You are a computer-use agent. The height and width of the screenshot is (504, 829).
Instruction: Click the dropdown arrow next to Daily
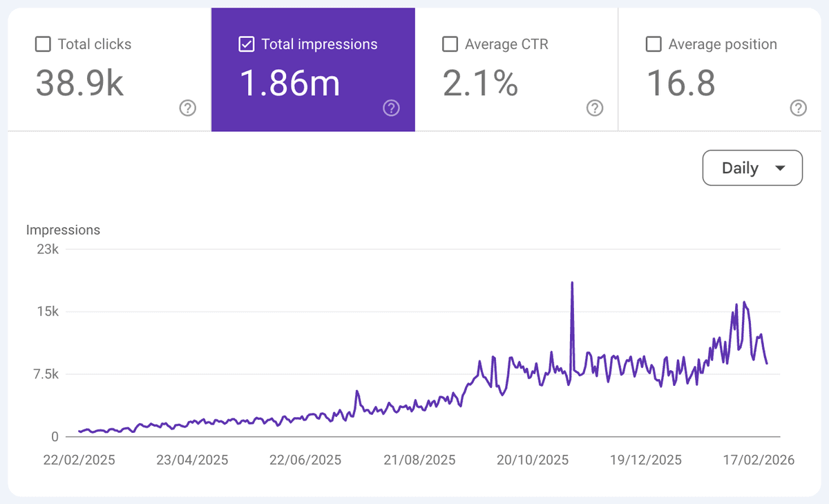click(x=781, y=168)
